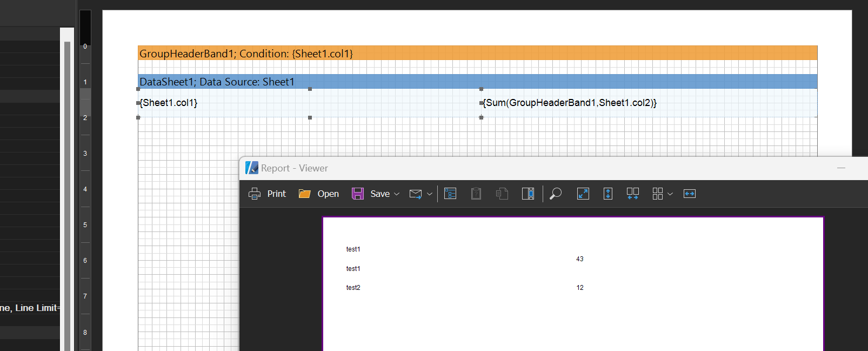Open the Find magnifier tool
Viewport: 868px width, 351px height.
556,194
